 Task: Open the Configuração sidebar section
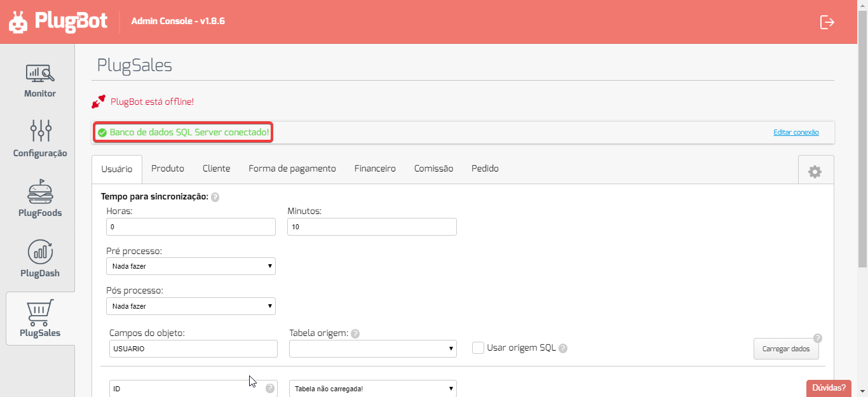[x=40, y=138]
